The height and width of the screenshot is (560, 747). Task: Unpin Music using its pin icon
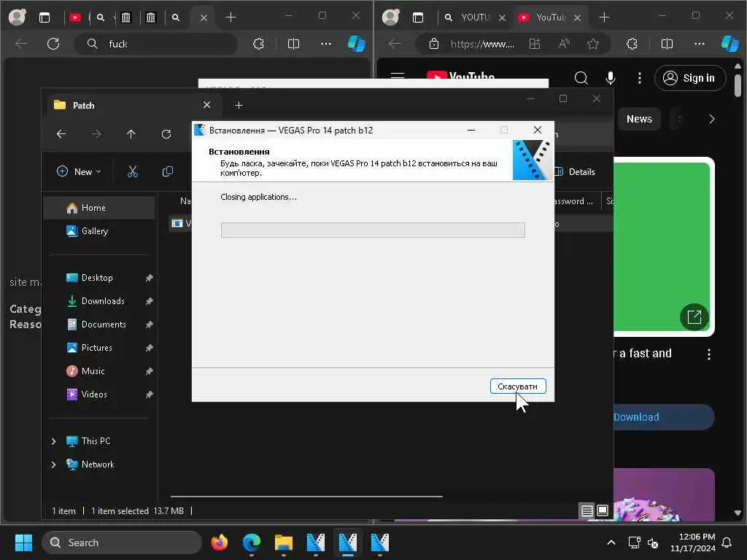[x=149, y=371]
